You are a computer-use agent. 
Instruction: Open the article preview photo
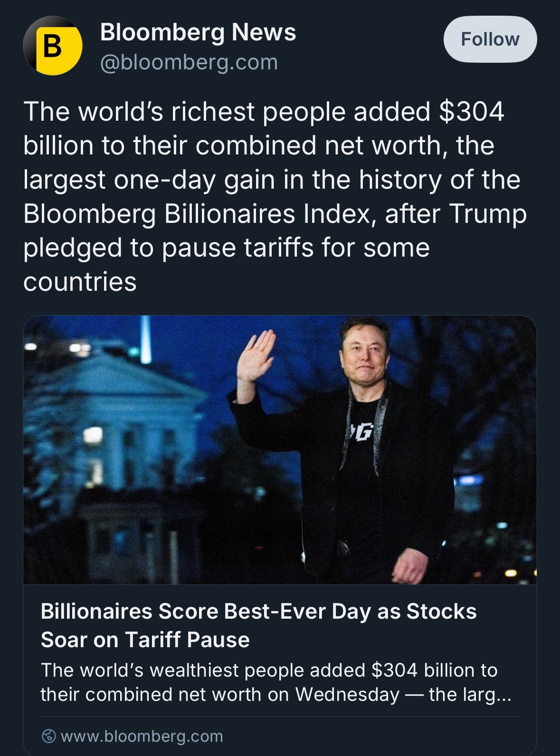point(280,450)
